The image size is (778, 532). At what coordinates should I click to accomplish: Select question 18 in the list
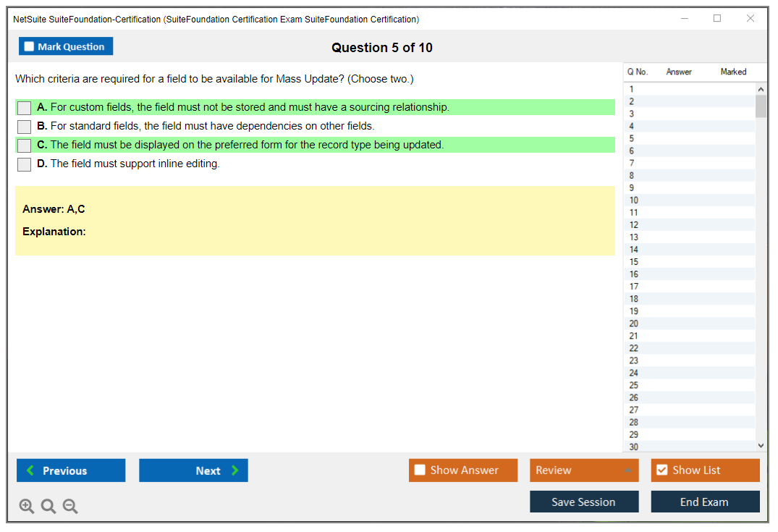point(689,299)
